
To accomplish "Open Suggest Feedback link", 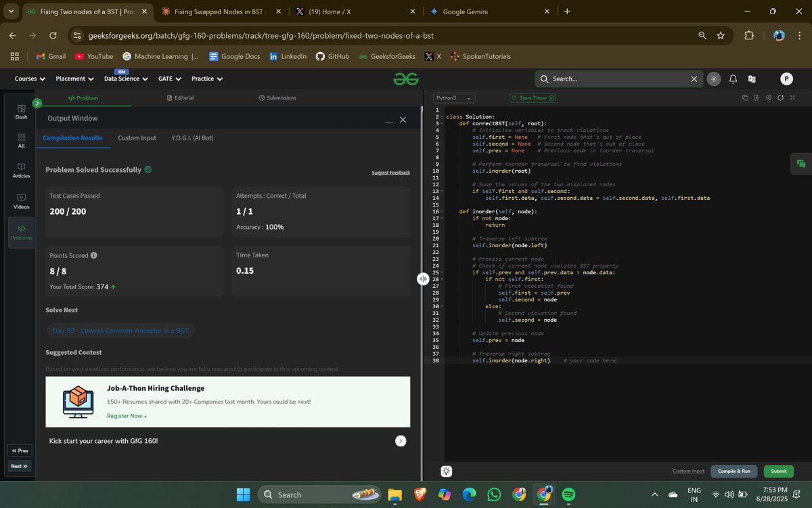I will coord(390,173).
